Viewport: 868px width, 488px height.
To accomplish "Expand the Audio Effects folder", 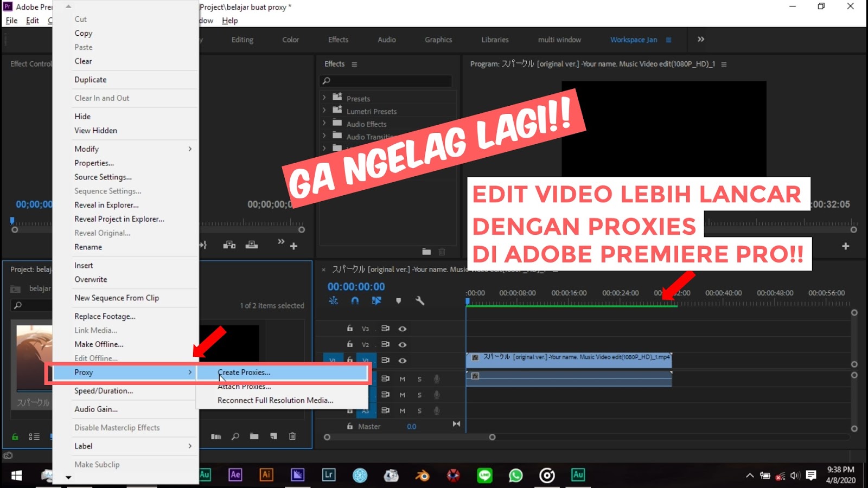I will (x=324, y=123).
